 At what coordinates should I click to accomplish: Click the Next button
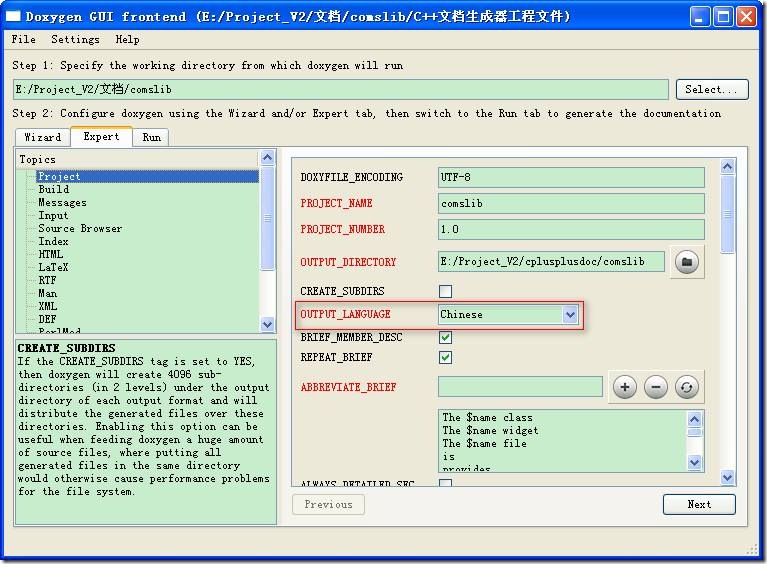(x=699, y=504)
